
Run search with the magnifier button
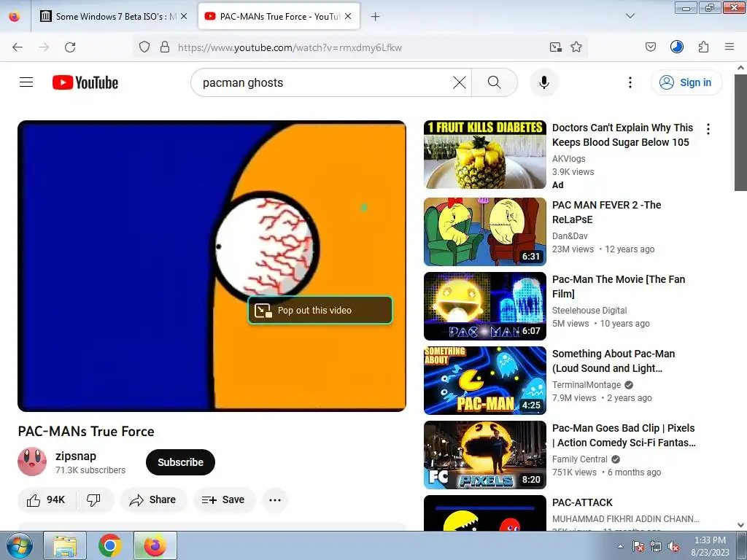pyautogui.click(x=495, y=82)
